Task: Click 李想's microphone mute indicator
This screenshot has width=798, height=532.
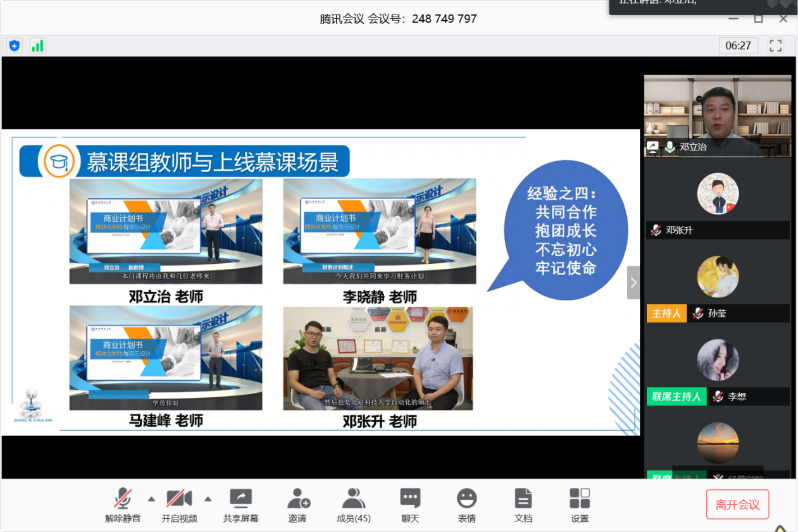Action: 716,396
